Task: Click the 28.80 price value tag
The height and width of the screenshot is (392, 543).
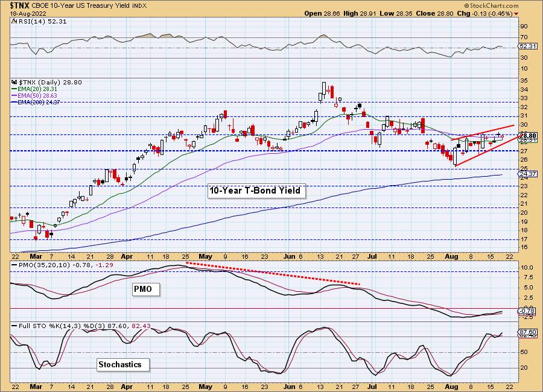Action: 528,136
